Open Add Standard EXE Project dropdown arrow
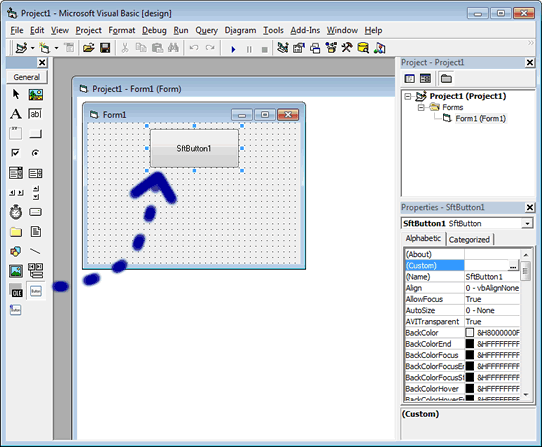This screenshot has width=542, height=447. tap(32, 48)
